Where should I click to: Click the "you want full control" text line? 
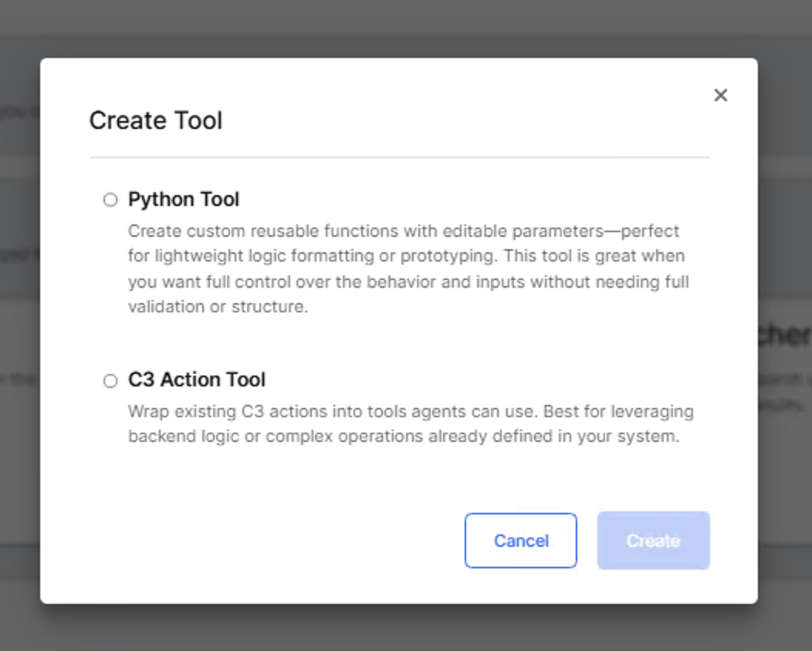(408, 282)
